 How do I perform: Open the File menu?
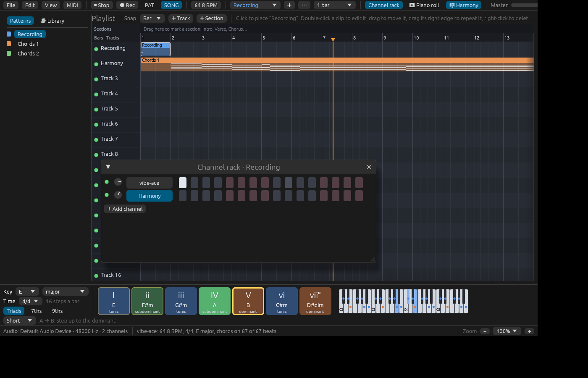pos(11,5)
